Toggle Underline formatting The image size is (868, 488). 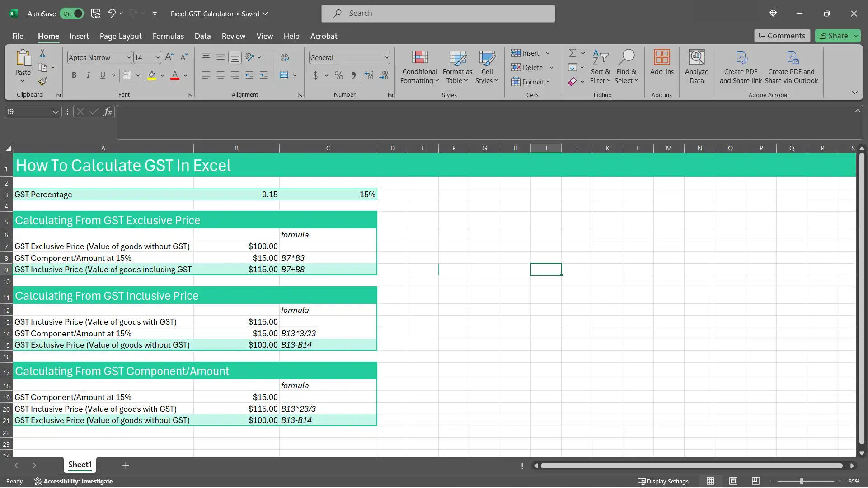(103, 75)
